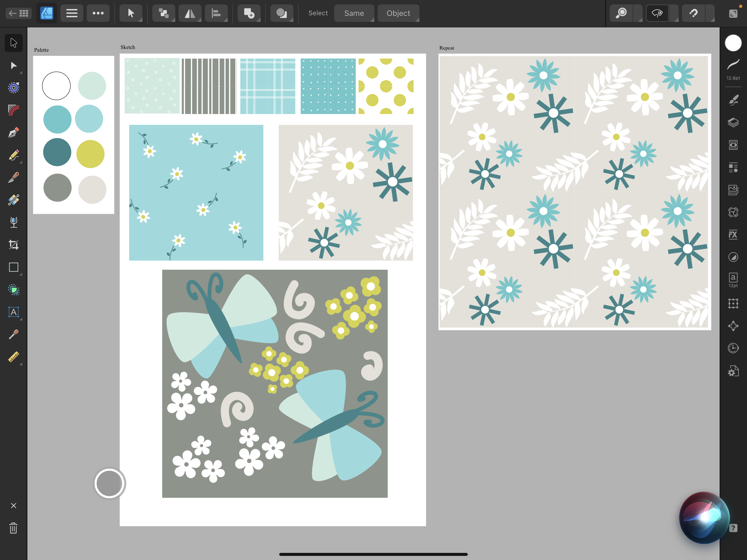Open the document hamburger menu
Image resolution: width=747 pixels, height=560 pixels.
pos(72,13)
